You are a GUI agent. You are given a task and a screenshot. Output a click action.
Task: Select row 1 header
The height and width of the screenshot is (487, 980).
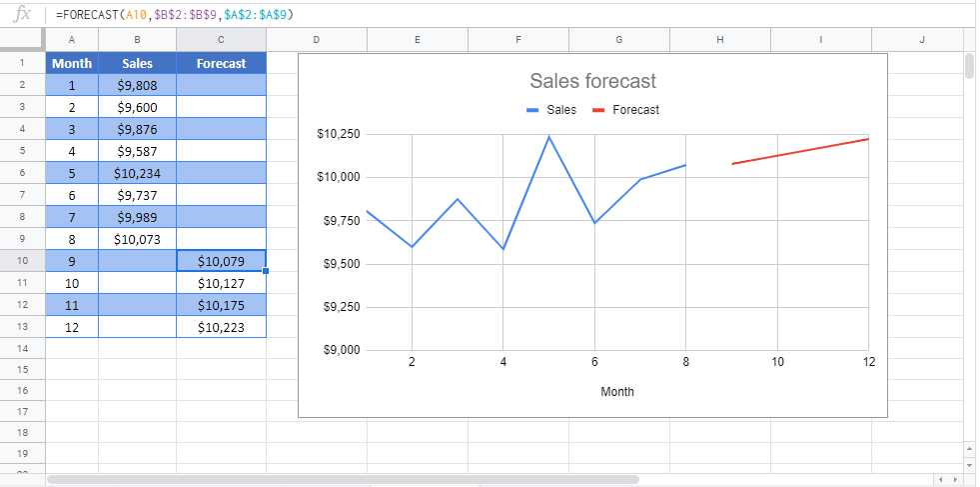(x=22, y=63)
